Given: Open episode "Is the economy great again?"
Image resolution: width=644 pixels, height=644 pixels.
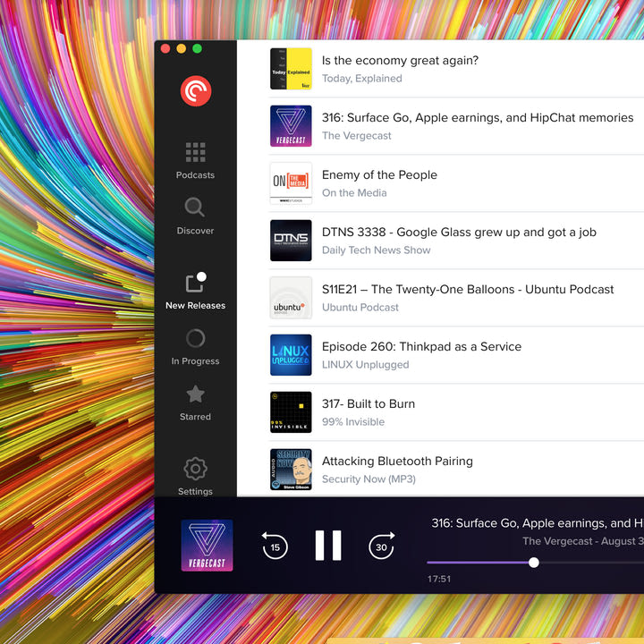Looking at the screenshot, I should pos(400,61).
